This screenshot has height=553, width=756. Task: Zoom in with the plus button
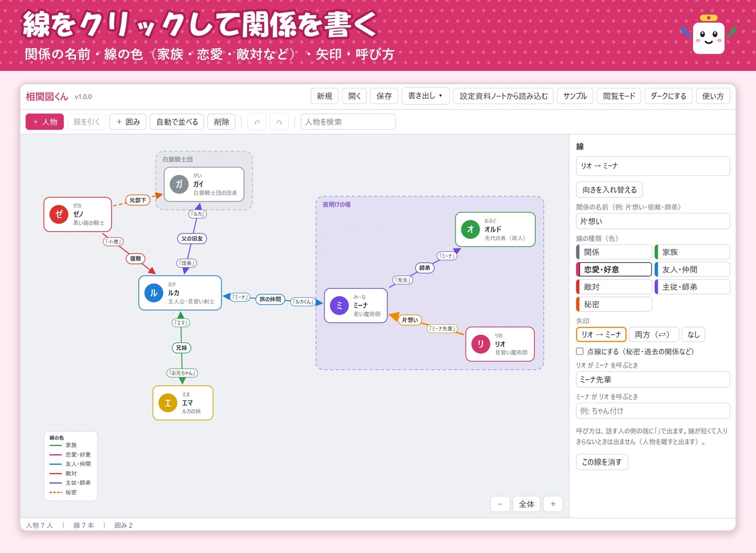click(x=553, y=504)
